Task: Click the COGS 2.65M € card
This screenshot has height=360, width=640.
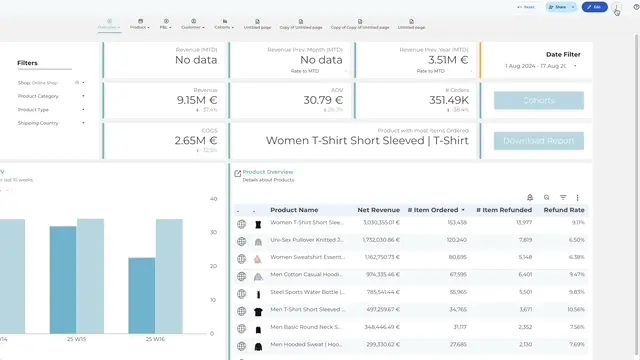Action: tap(164, 141)
